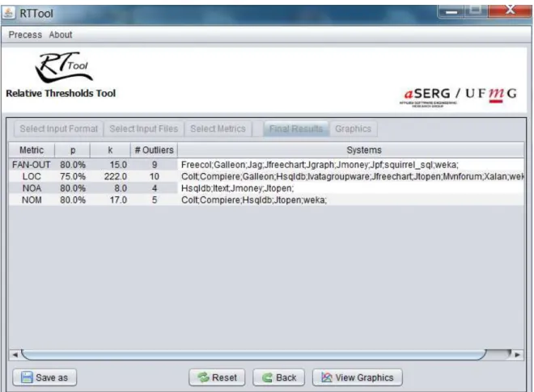Click the Save as button label

[x=52, y=377]
